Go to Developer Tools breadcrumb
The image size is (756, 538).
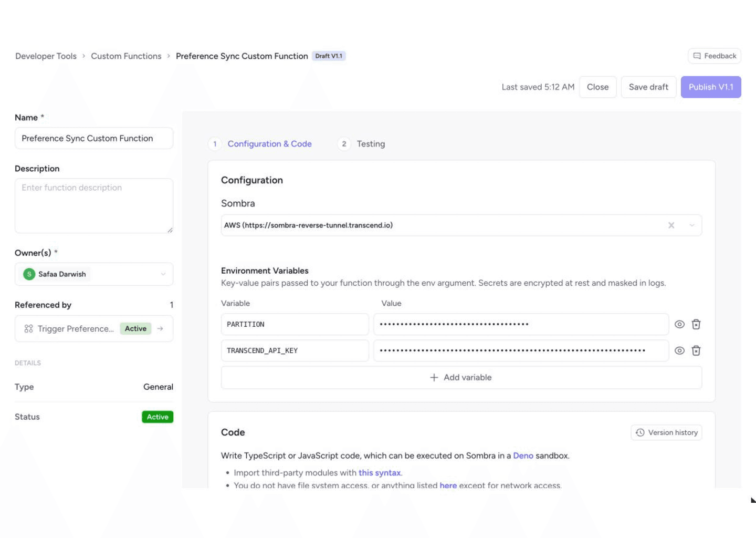46,56
